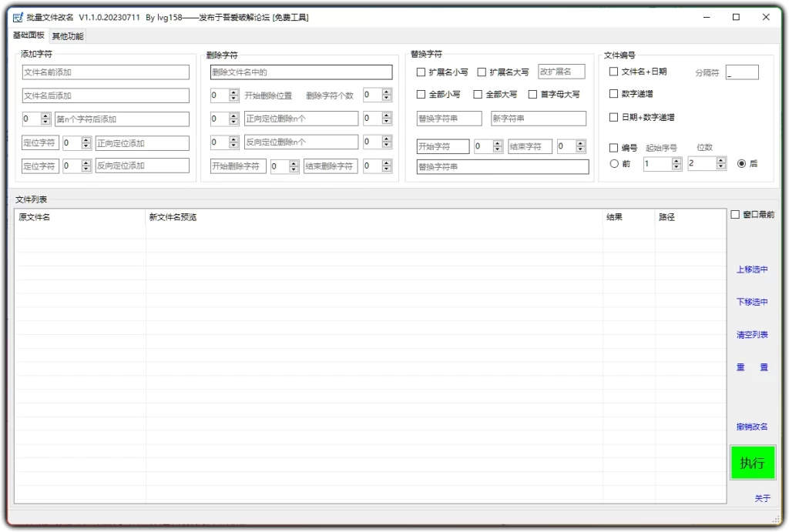
Task: Enable the 扩展名小写 checkbox
Action: (420, 71)
